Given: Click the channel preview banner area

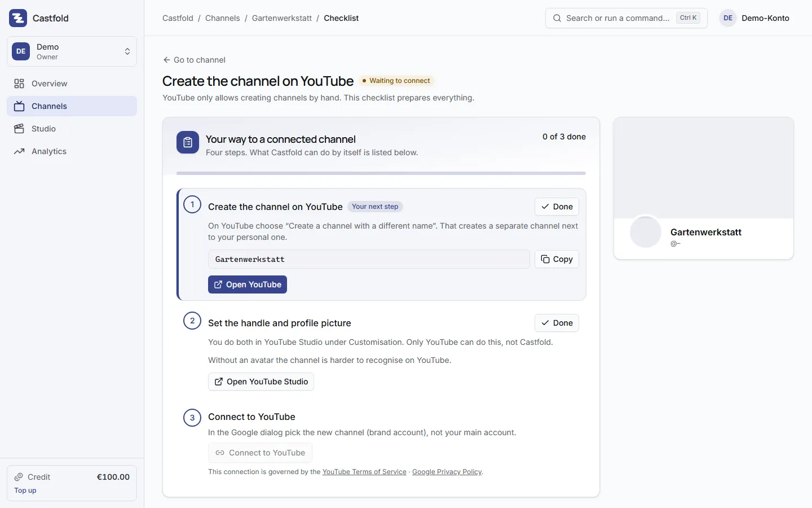Looking at the screenshot, I should (704, 168).
